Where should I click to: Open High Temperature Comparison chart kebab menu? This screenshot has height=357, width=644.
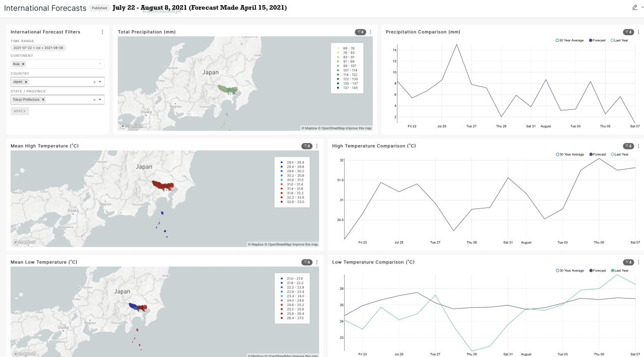639,146
